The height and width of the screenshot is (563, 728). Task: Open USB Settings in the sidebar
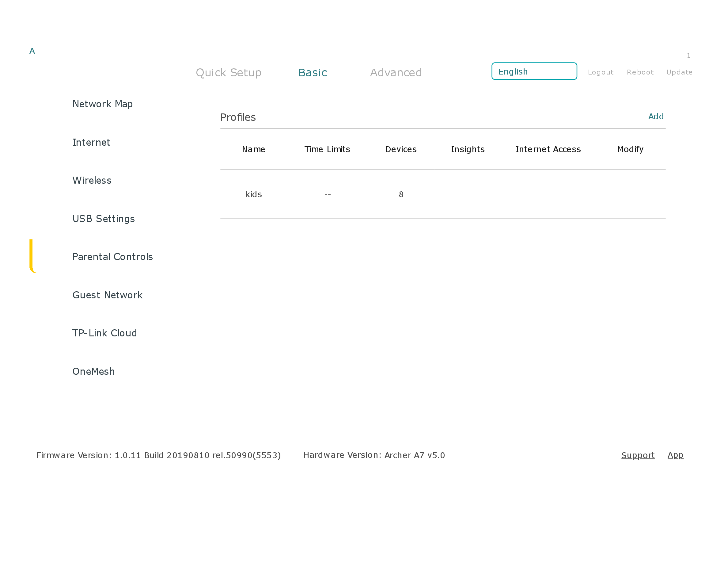(103, 219)
